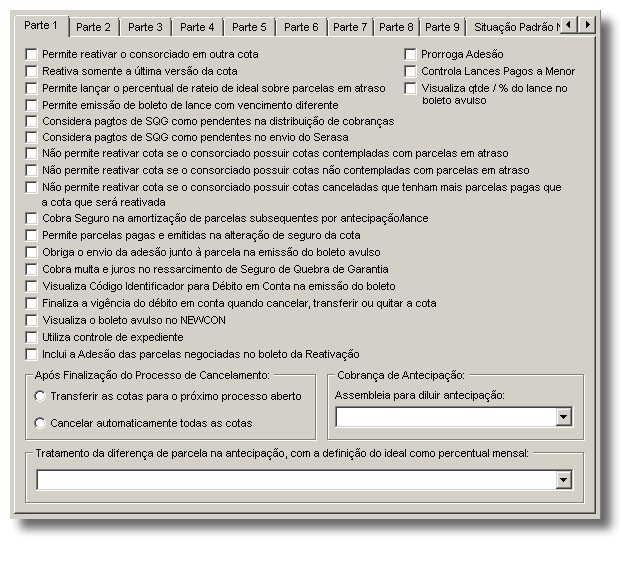Switch to the Parte 2 tab
This screenshot has height=569, width=621.
tap(93, 27)
